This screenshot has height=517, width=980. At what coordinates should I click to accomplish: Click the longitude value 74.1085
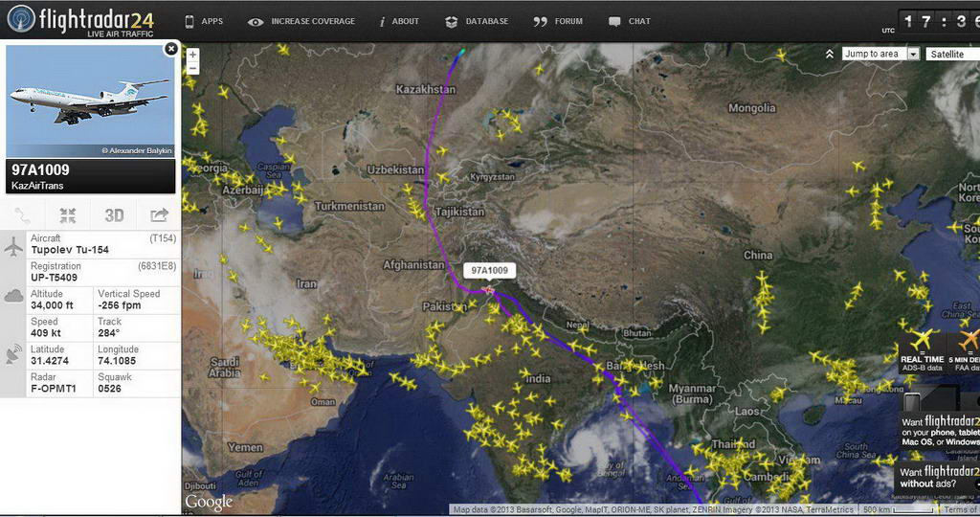coord(117,361)
